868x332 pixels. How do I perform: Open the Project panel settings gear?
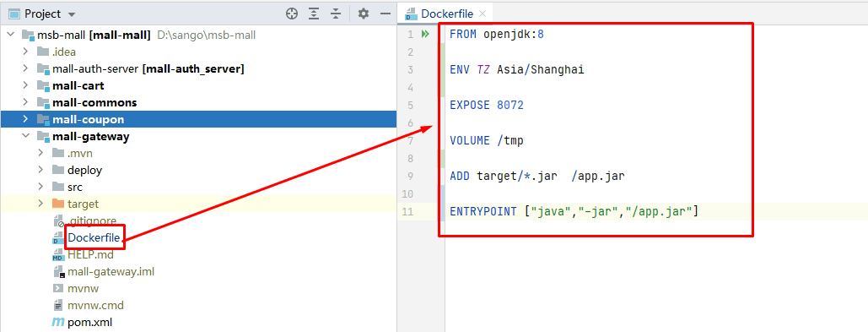(x=363, y=14)
